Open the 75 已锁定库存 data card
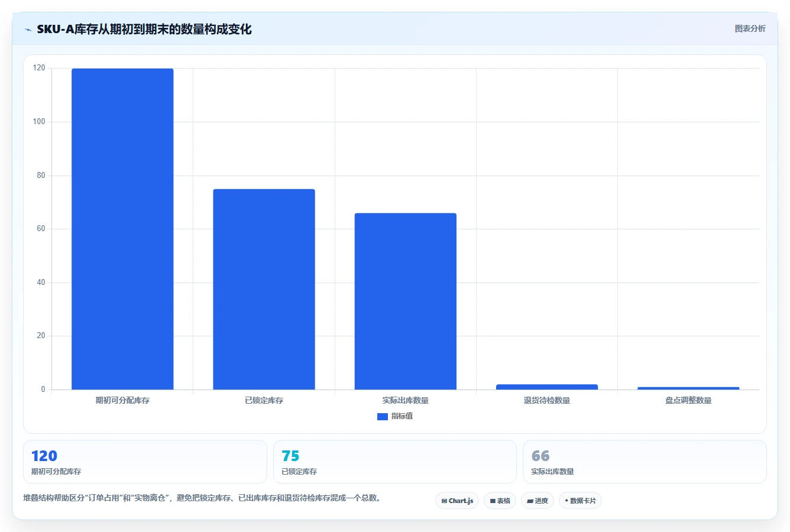The width and height of the screenshot is (790, 532). (x=395, y=462)
